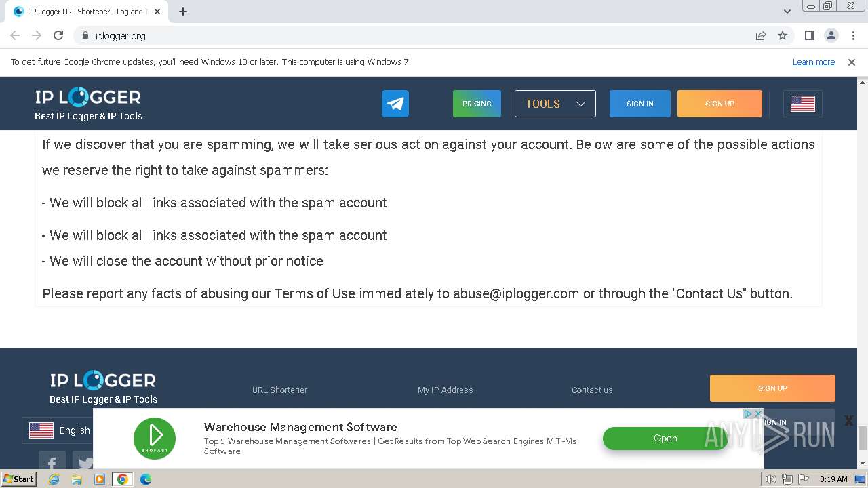The width and height of the screenshot is (868, 488).
Task: Click the abuse@iplogger.com sentence text
Action: tap(417, 293)
